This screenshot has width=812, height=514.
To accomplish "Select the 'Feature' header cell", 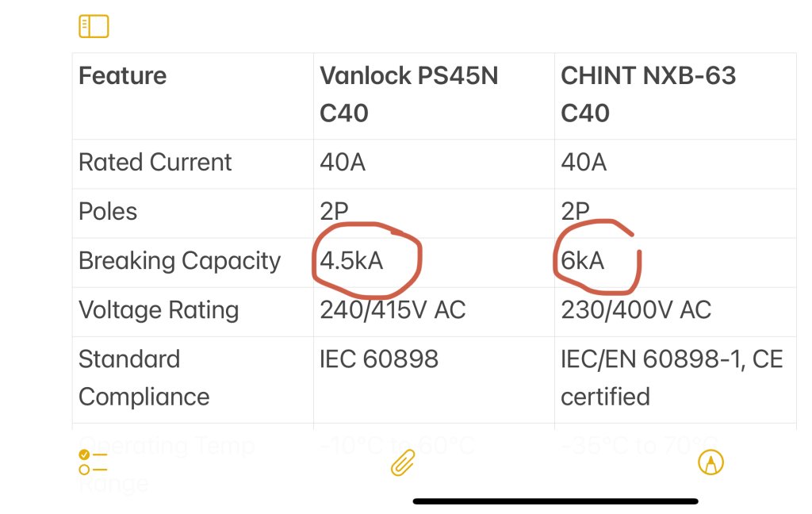I will 193,96.
